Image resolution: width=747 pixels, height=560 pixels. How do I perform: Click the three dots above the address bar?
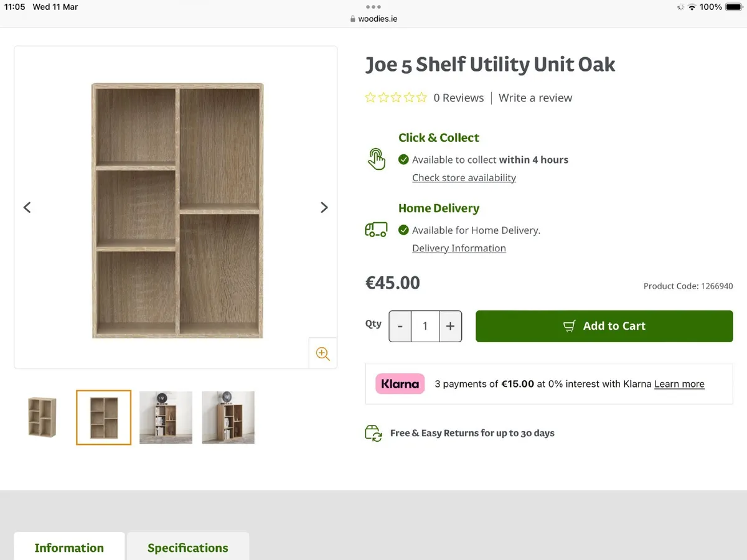click(x=374, y=6)
